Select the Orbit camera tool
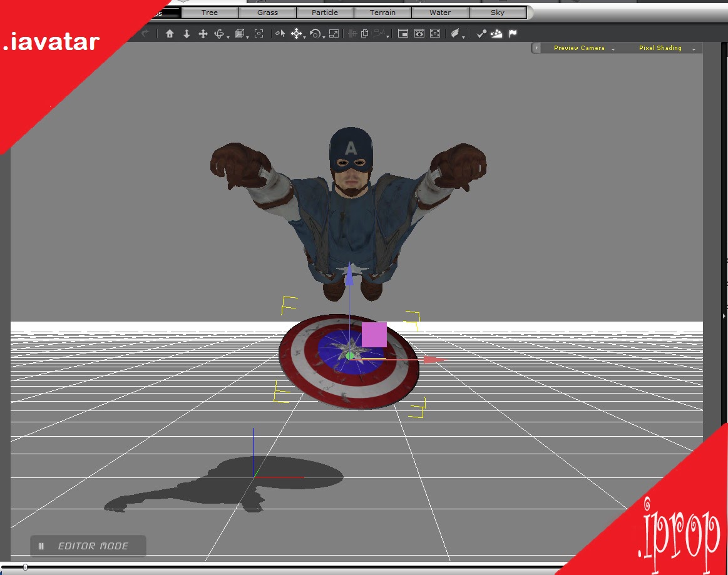Image resolution: width=728 pixels, height=575 pixels. pyautogui.click(x=219, y=33)
